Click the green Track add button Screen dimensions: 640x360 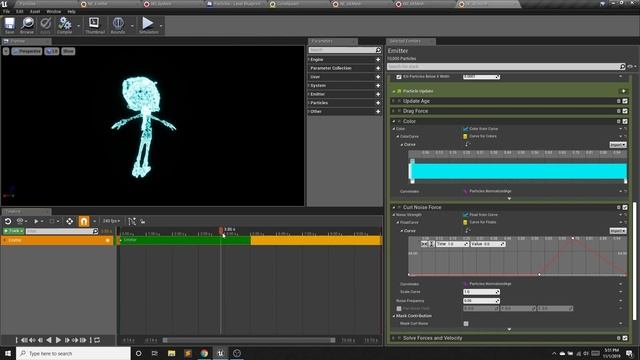[13, 231]
